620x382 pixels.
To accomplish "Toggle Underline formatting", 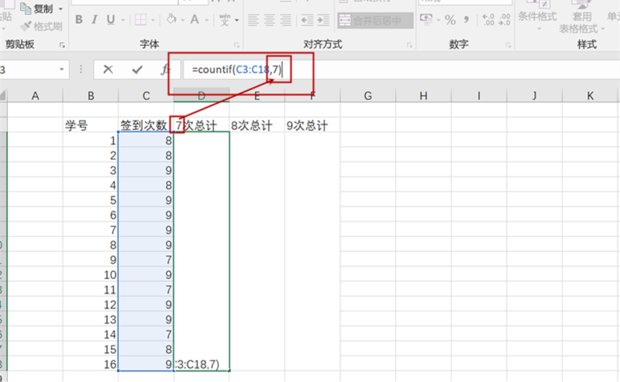I will (x=111, y=19).
